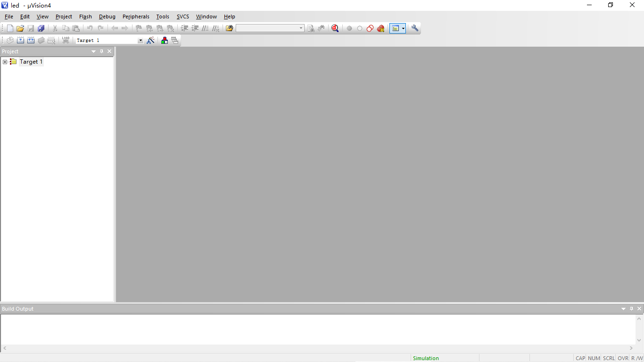The height and width of the screenshot is (362, 644).
Task: Click the Incremental Find icon
Action: [x=321, y=28]
